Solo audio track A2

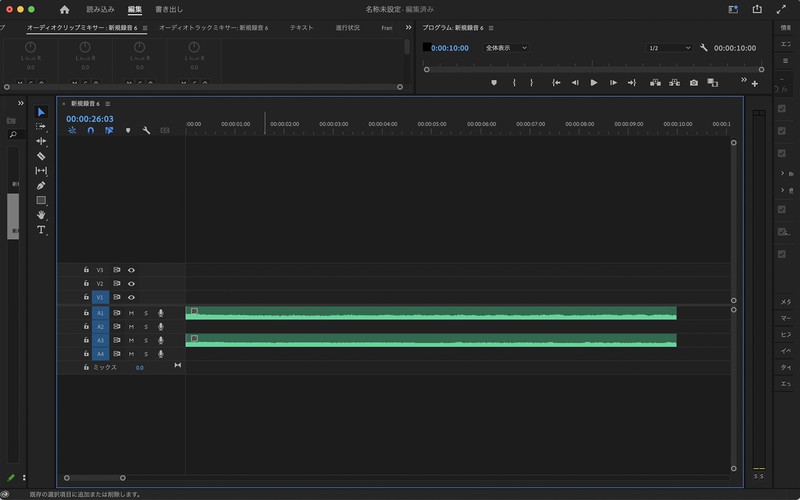point(145,327)
